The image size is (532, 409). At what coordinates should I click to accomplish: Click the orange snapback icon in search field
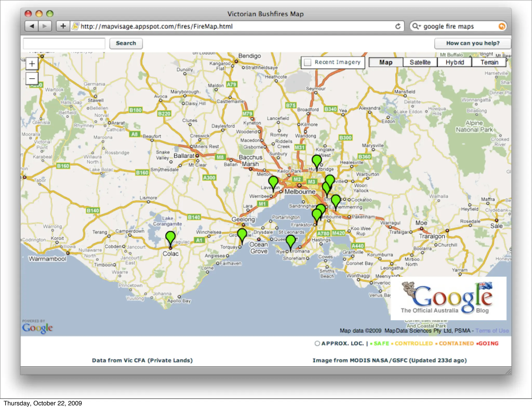(502, 26)
